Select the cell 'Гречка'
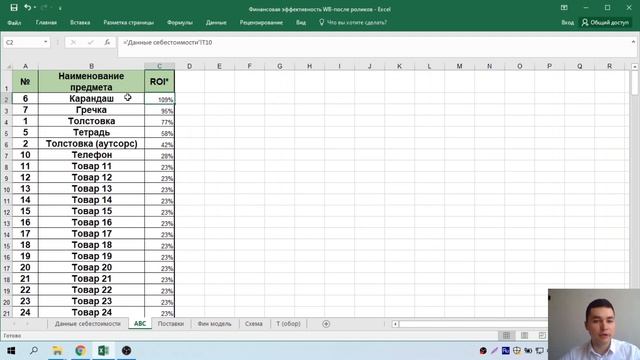The image size is (640, 360). [91, 110]
